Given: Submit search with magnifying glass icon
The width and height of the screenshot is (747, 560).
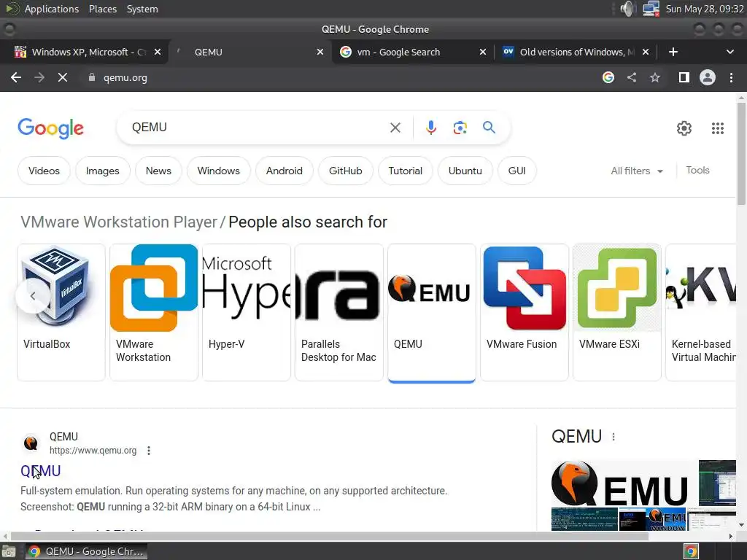Looking at the screenshot, I should [x=489, y=128].
